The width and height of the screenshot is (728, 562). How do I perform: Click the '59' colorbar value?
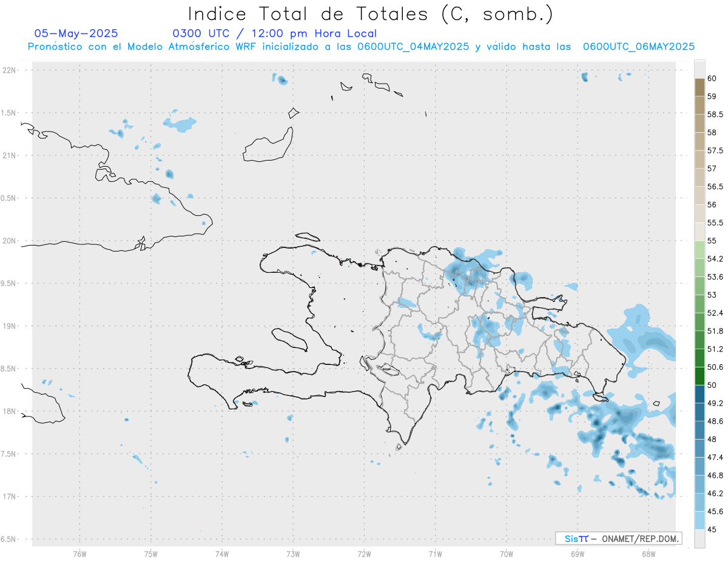[x=712, y=96]
